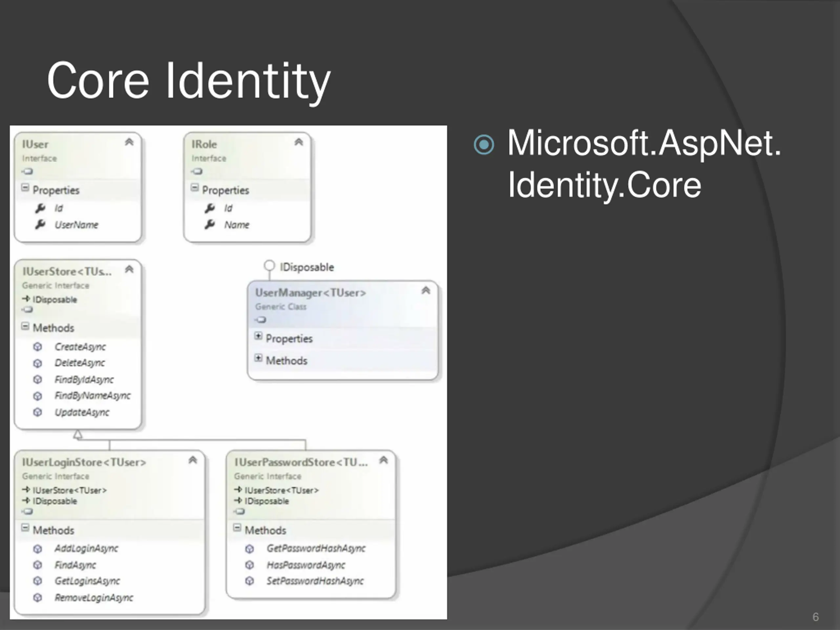Click the Microsoft.AspNet.Identity.Core bullet marker
The image size is (840, 630).
click(x=484, y=145)
